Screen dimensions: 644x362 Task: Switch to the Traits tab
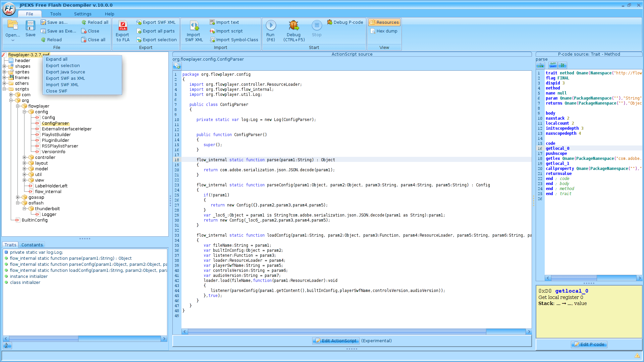10,245
